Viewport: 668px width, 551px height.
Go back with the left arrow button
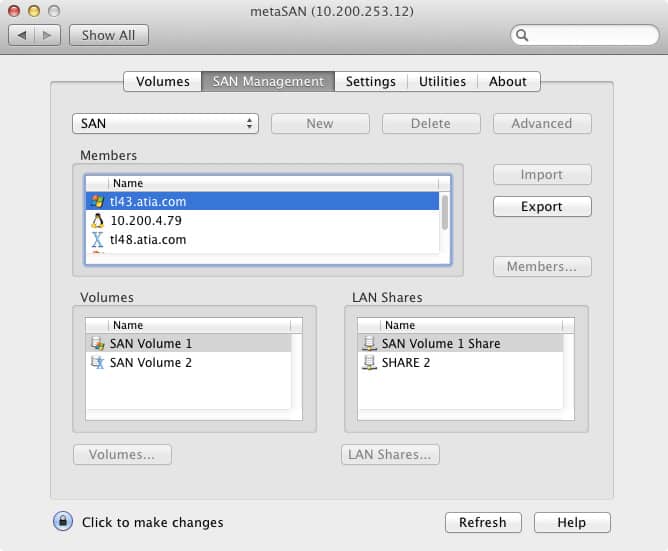(x=21, y=35)
